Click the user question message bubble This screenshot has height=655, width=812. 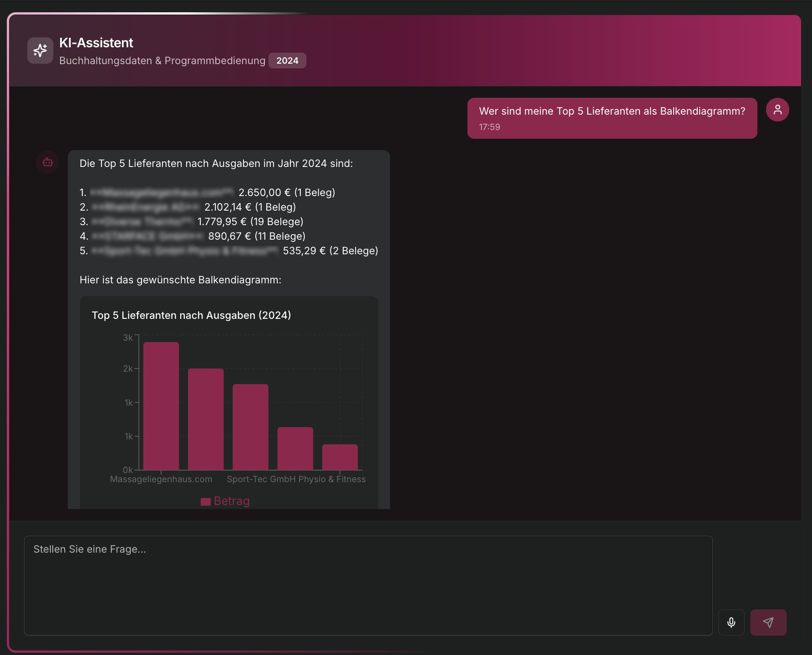point(612,118)
